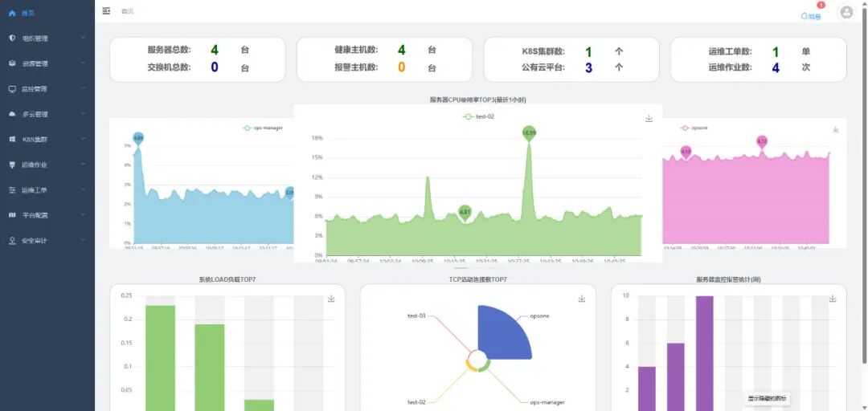
Task: Expand the 监控管理 chevron
Action: pyautogui.click(x=83, y=88)
